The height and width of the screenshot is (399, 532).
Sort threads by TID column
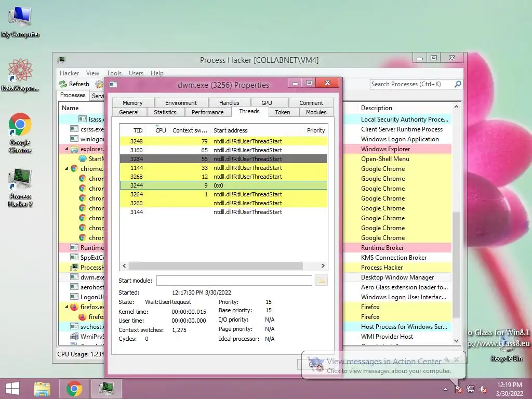click(x=133, y=130)
